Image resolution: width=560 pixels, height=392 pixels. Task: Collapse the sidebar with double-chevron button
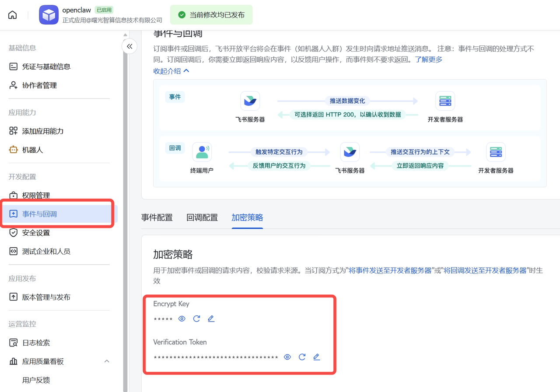tap(129, 46)
